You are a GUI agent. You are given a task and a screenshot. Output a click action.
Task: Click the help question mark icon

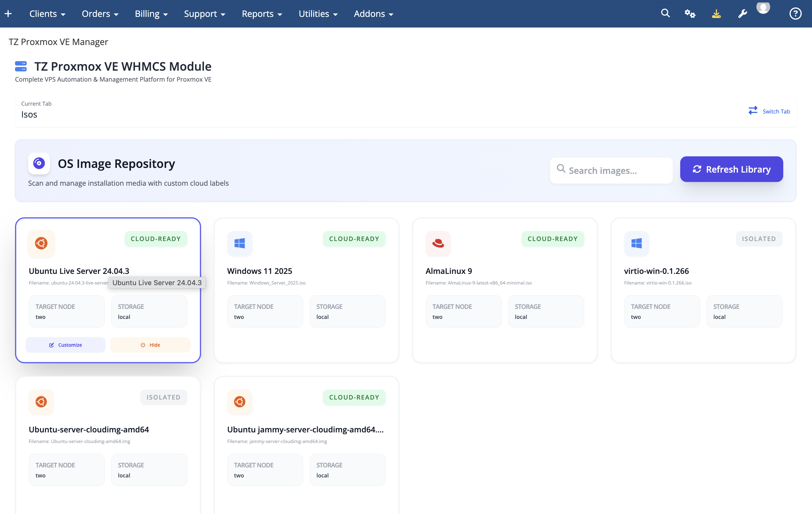(795, 13)
